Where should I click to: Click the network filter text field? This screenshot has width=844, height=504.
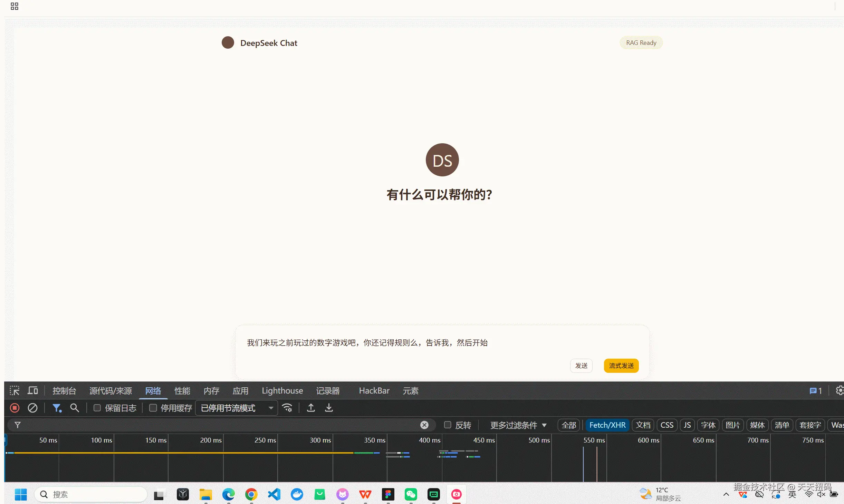[221, 425]
